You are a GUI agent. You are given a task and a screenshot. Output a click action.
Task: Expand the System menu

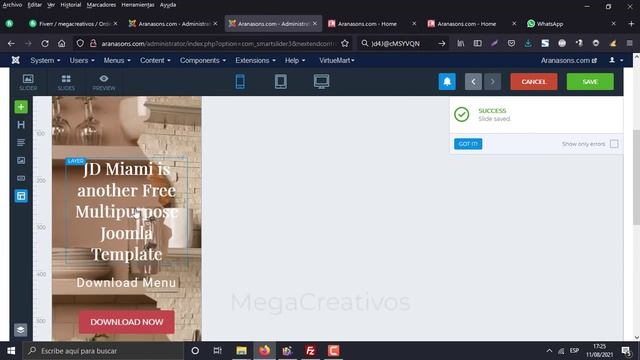click(x=45, y=60)
